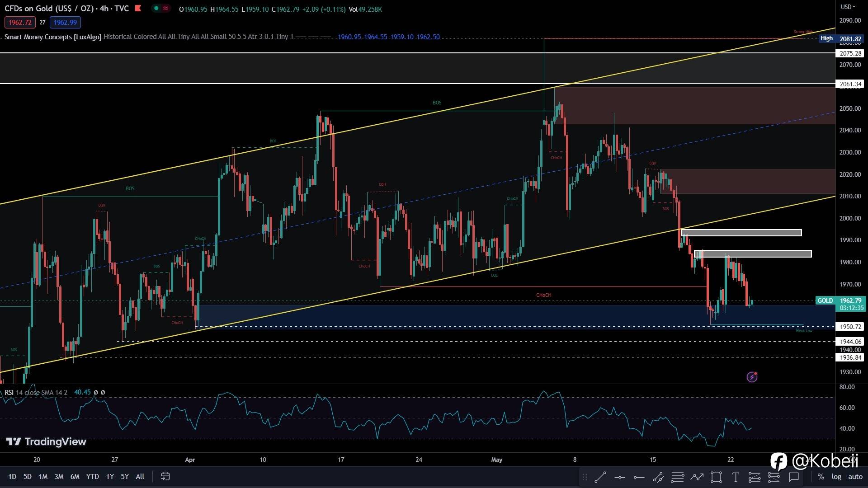
Task: Open the Go to date icon
Action: [x=165, y=476]
